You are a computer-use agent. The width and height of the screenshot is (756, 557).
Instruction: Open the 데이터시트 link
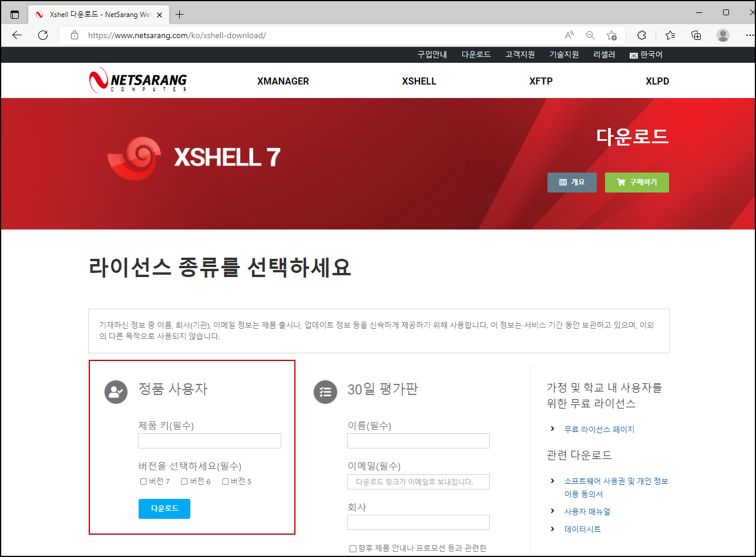583,529
